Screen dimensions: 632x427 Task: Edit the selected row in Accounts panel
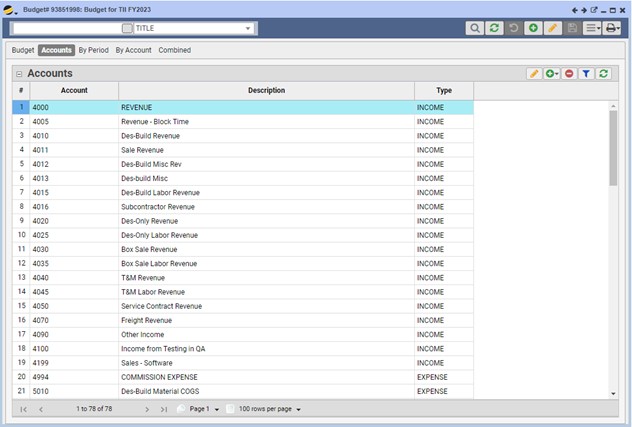(534, 74)
